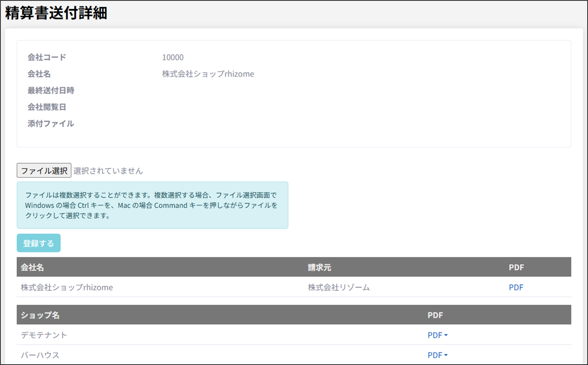Click the 精算書送付詳細 page title

(56, 14)
